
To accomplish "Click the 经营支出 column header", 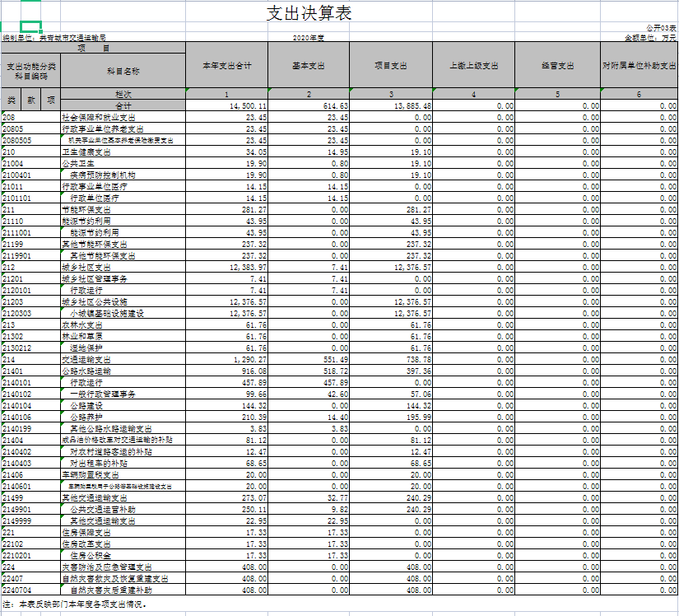I will coord(557,65).
